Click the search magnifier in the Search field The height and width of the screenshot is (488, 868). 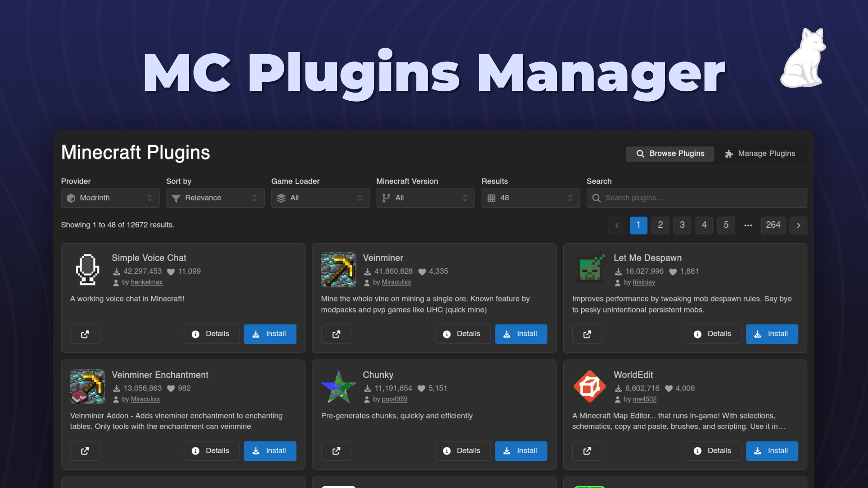point(597,198)
